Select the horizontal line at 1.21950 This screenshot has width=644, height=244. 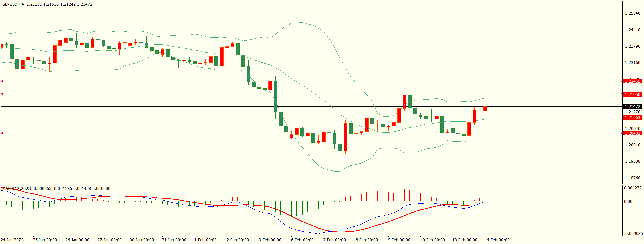click(311, 94)
